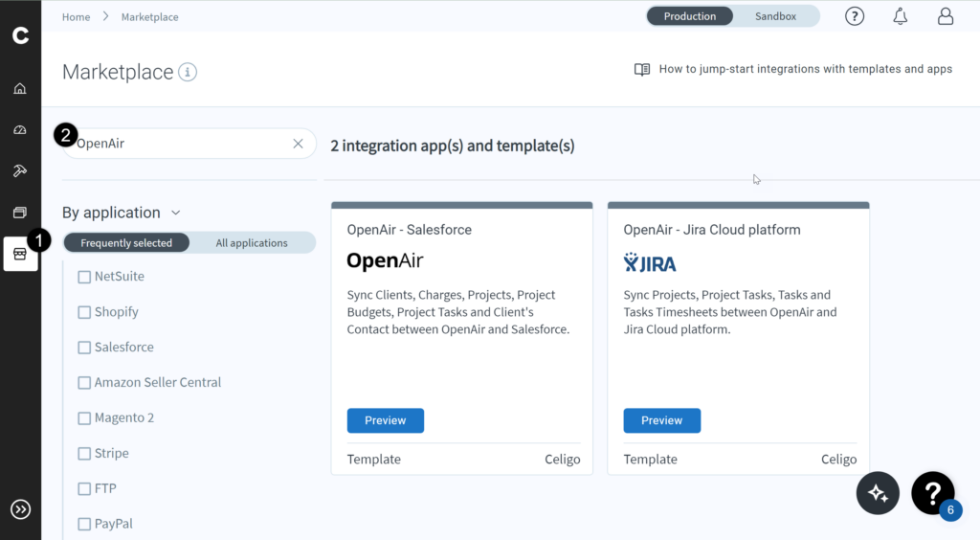Image resolution: width=980 pixels, height=540 pixels.
Task: Expand the sidebar with double-arrow icon
Action: click(x=20, y=509)
